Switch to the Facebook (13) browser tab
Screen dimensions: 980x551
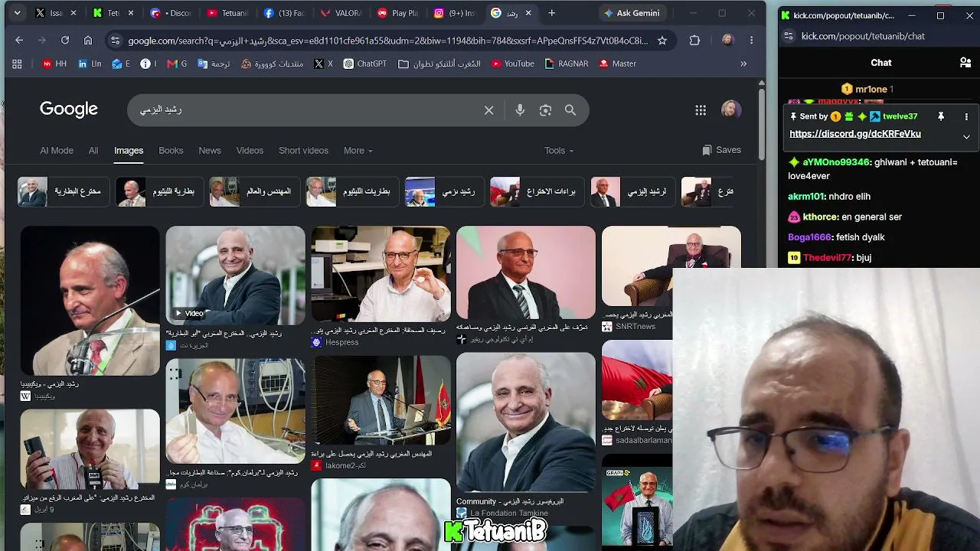pos(285,13)
